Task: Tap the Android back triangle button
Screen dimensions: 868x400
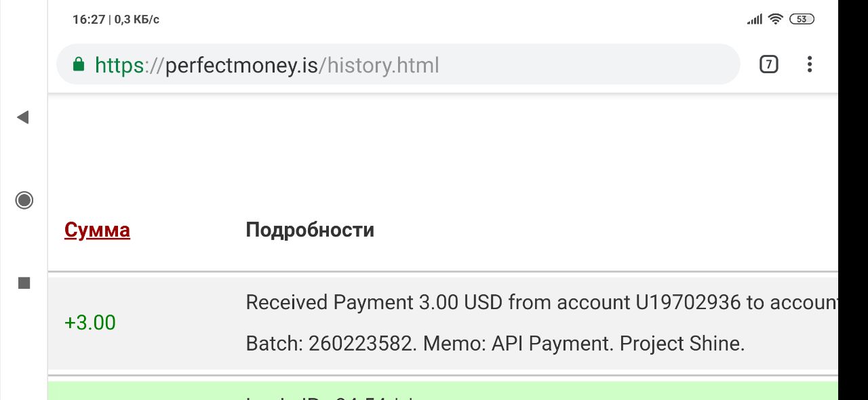Action: point(23,117)
